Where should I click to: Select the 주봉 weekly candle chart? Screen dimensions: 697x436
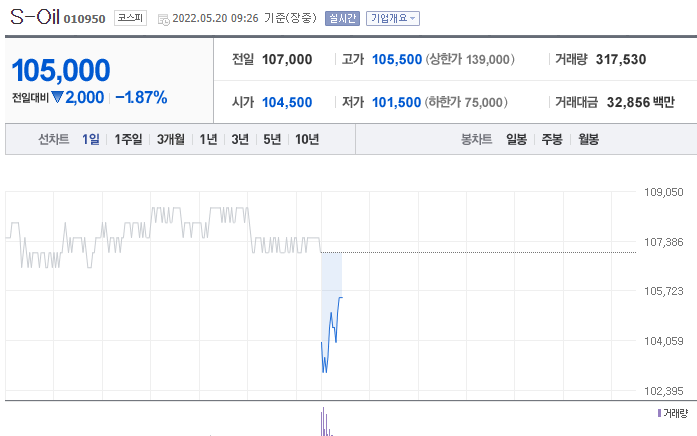pos(552,140)
